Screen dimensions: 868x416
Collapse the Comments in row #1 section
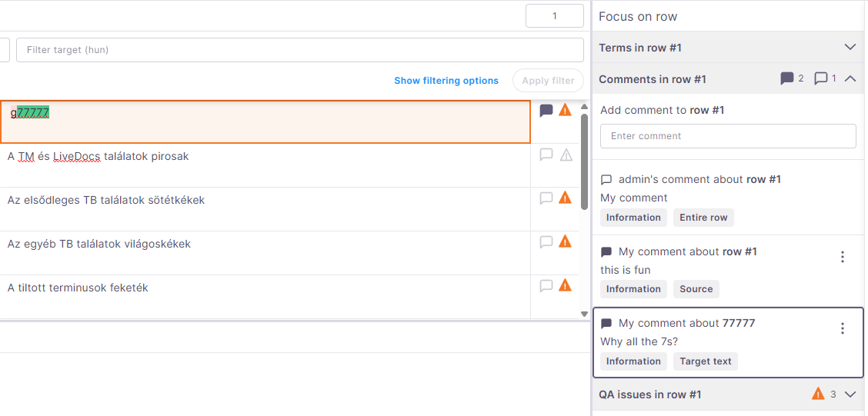(x=850, y=79)
